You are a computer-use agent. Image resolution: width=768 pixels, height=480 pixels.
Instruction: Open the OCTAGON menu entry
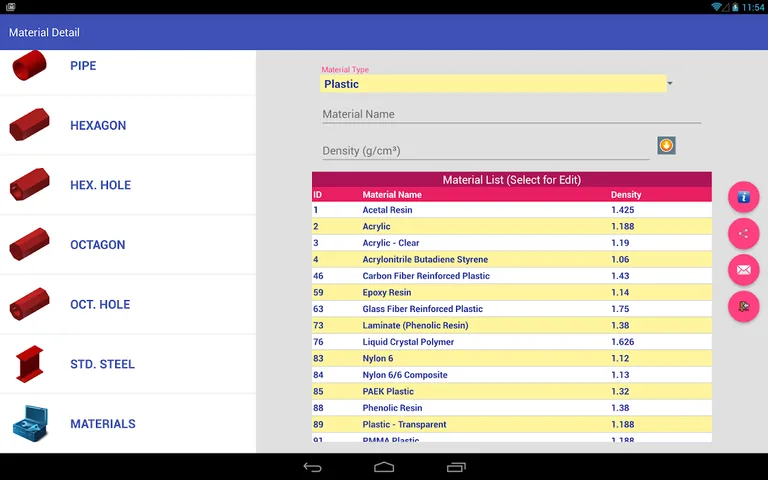tap(128, 245)
